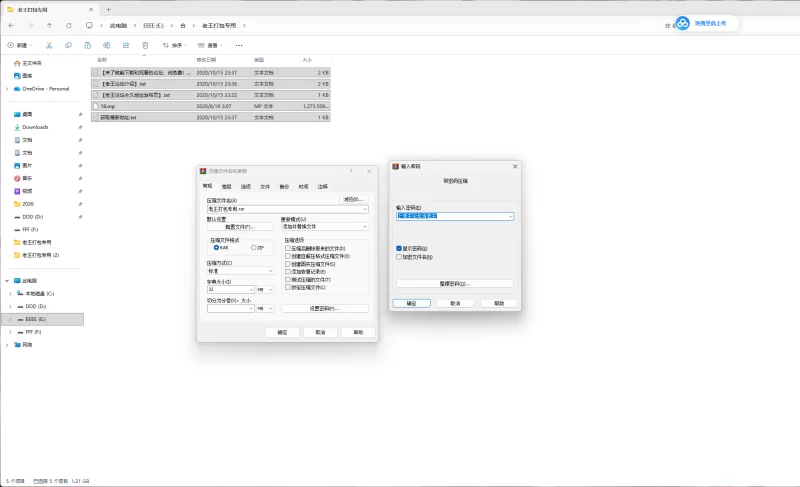The width and height of the screenshot is (800, 487).
Task: Open dictionary size (字典大小) dropdown
Action: click(251, 290)
